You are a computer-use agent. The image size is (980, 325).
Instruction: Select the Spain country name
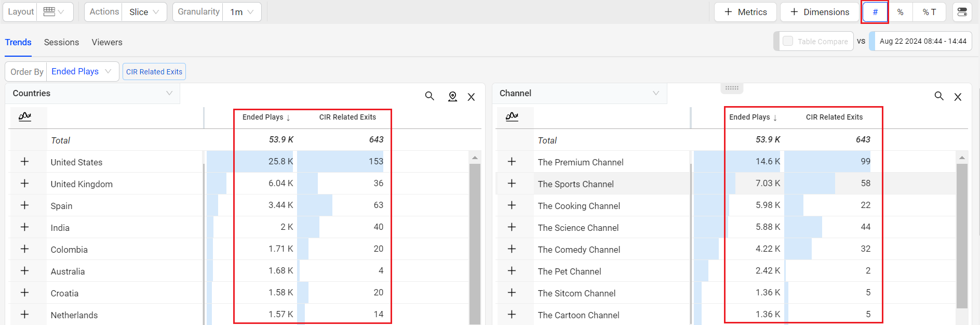click(61, 206)
